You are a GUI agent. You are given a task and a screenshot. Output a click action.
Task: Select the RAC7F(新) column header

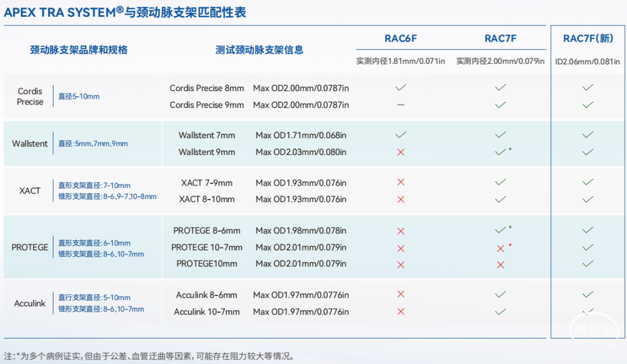point(588,39)
